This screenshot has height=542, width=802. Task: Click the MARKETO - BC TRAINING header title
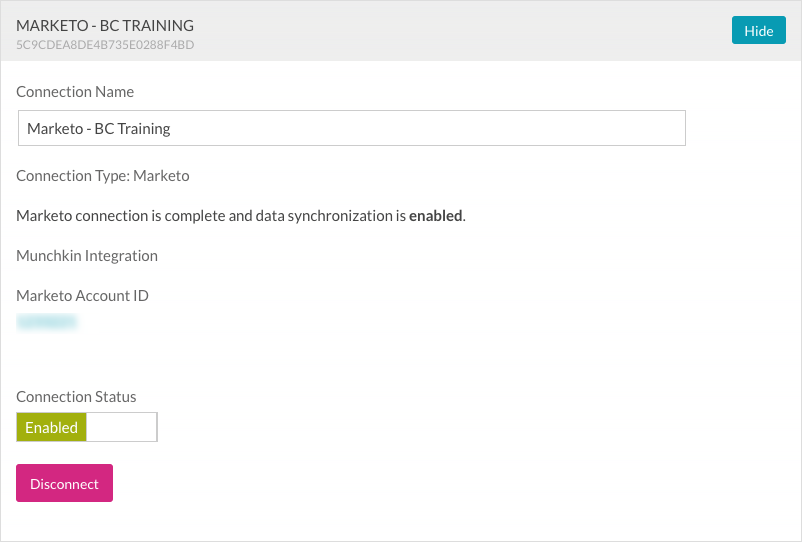[105, 25]
